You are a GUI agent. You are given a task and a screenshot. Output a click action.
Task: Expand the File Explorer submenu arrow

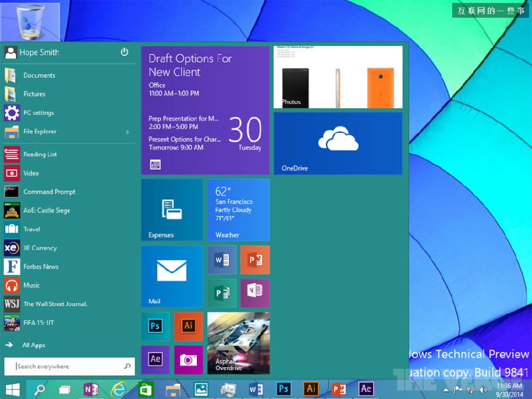coord(128,131)
